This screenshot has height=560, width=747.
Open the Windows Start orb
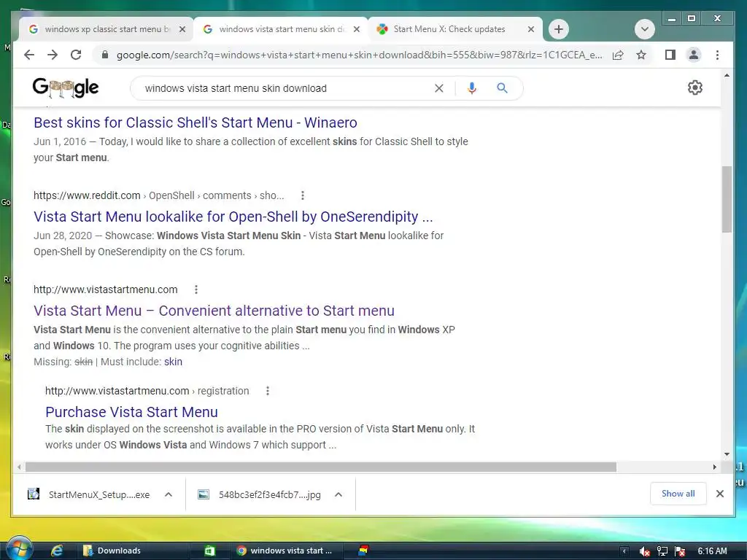coord(19,549)
